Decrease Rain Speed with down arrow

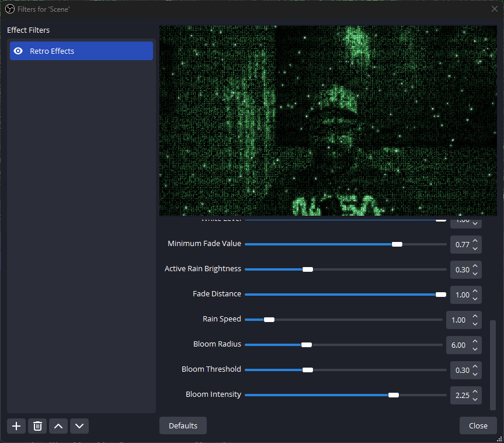click(x=475, y=324)
